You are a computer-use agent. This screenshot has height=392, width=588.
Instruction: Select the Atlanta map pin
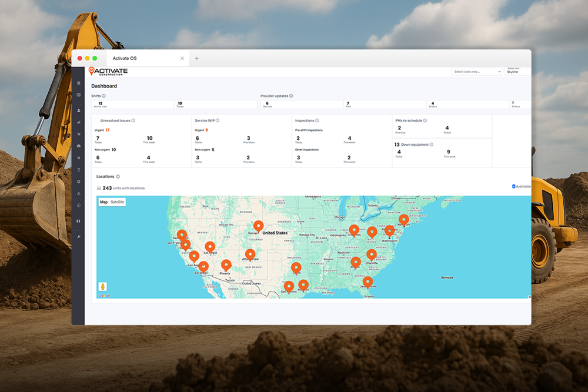356,262
